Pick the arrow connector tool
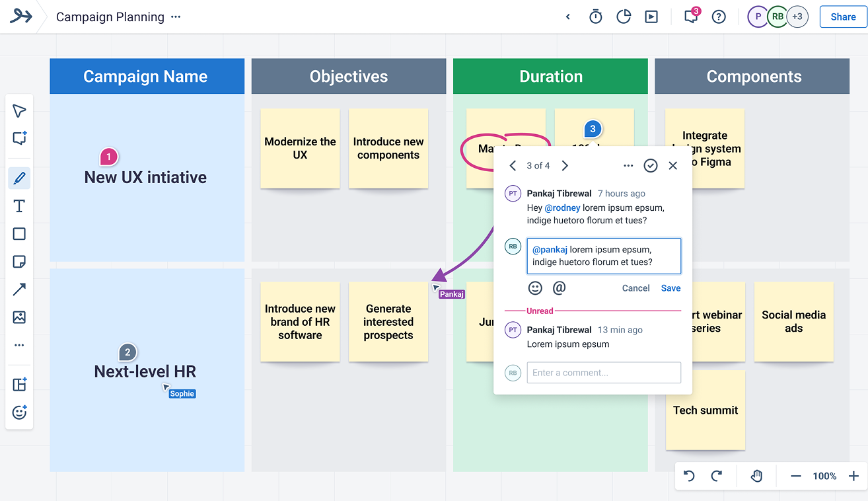Screen dimensions: 868x501 coord(19,289)
